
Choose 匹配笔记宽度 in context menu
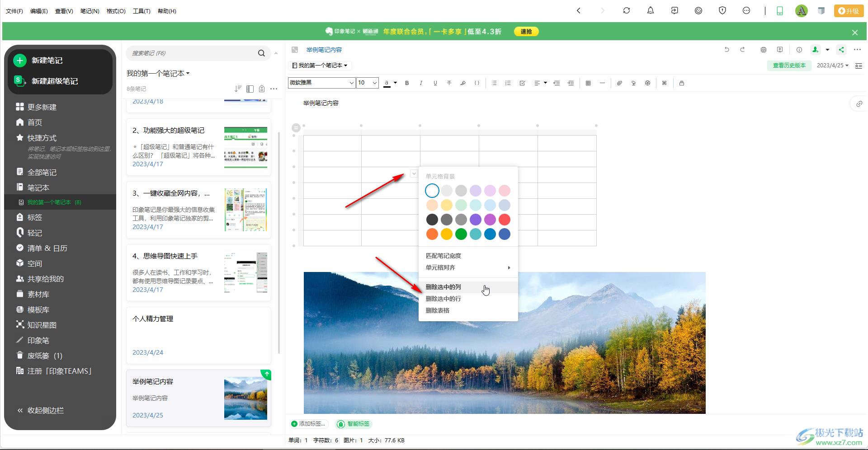pyautogui.click(x=468, y=256)
